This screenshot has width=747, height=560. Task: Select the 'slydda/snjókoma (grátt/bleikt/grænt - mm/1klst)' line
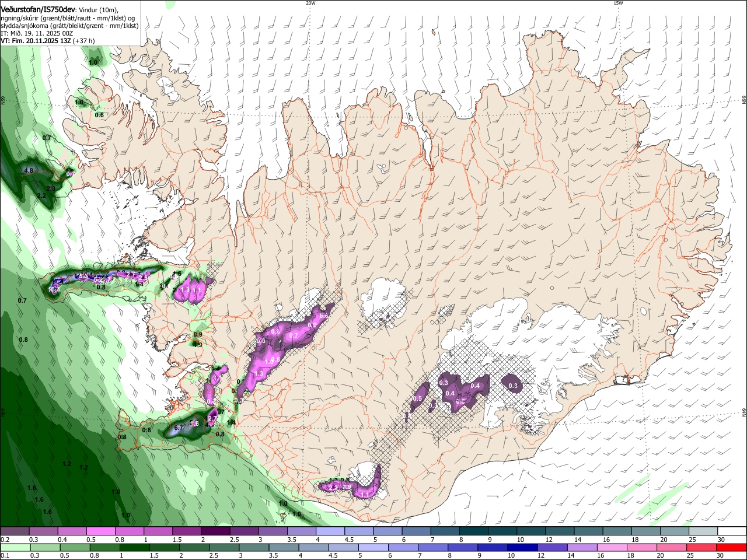pyautogui.click(x=69, y=26)
